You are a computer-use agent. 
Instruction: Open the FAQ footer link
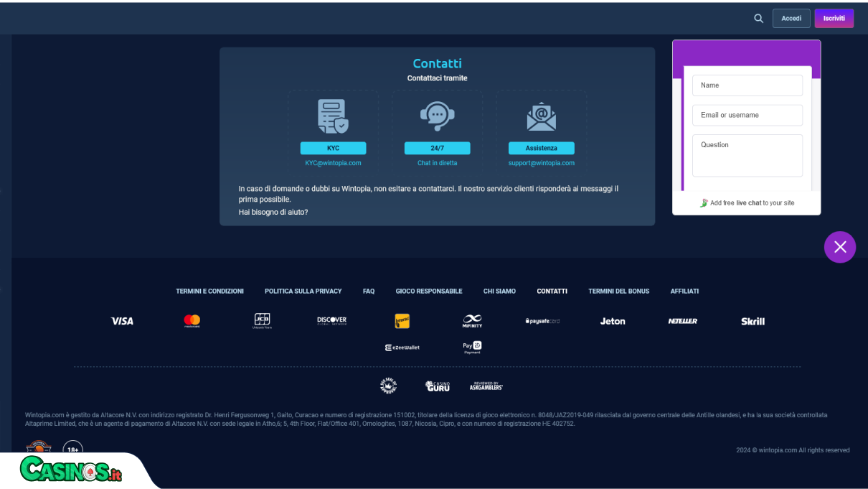[x=369, y=292]
